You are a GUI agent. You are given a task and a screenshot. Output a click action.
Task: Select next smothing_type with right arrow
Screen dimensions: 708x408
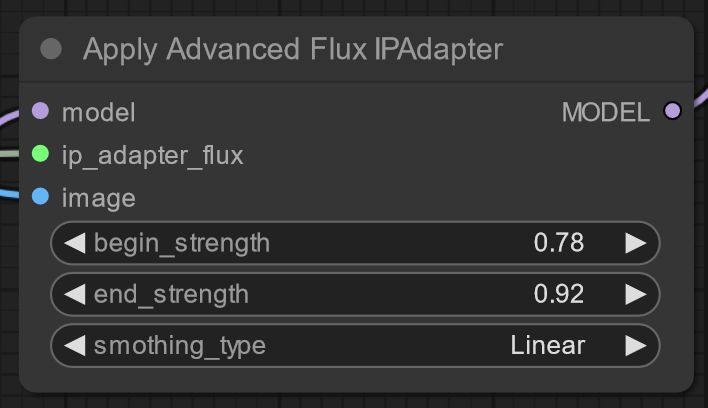coord(635,346)
